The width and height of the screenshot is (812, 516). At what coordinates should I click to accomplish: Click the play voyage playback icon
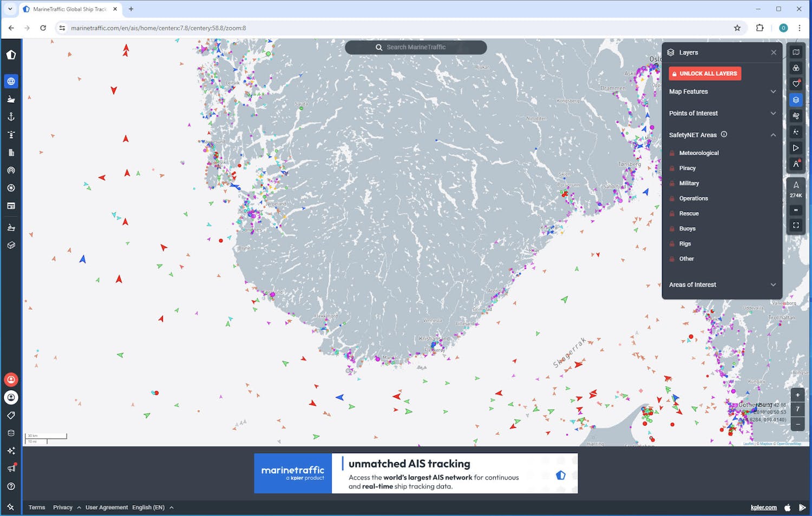coord(796,148)
